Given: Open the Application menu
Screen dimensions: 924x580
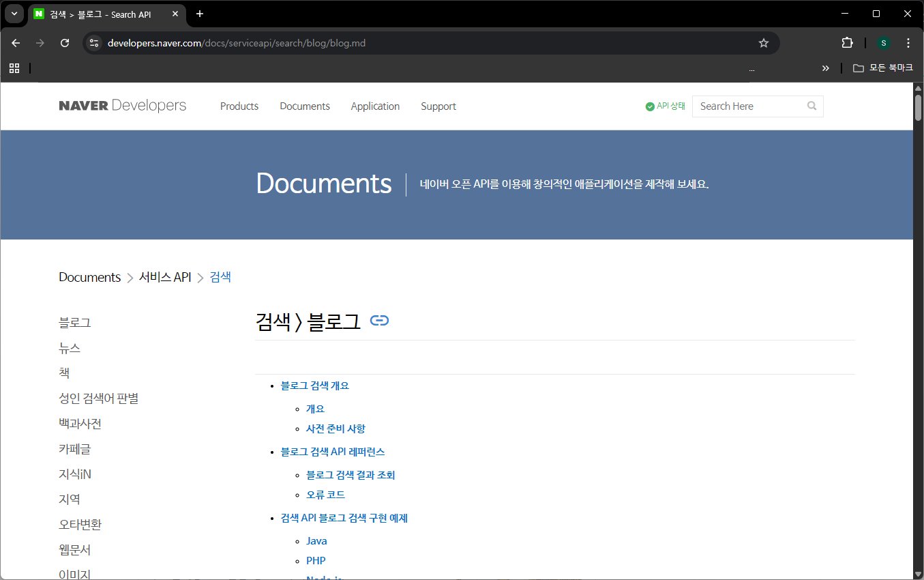Looking at the screenshot, I should pyautogui.click(x=375, y=106).
